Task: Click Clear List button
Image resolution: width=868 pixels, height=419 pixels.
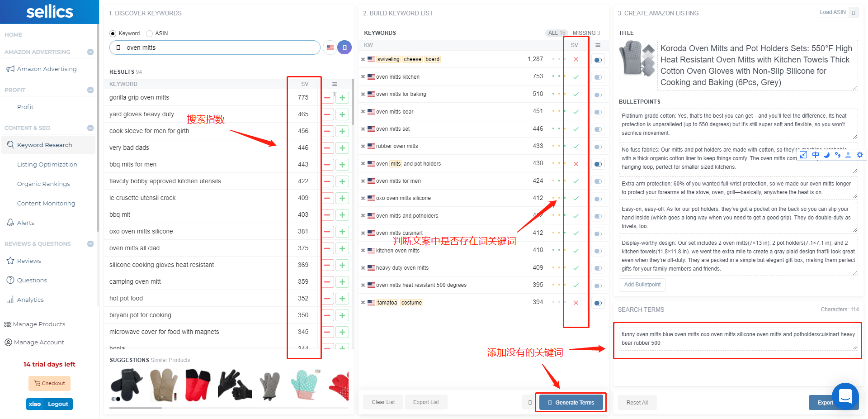Action: (383, 402)
